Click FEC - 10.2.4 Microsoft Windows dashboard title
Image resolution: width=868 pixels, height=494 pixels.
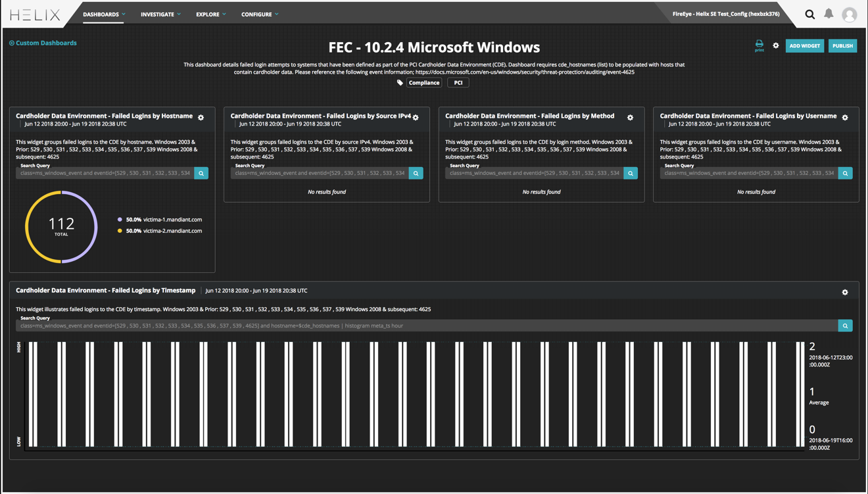tap(434, 47)
